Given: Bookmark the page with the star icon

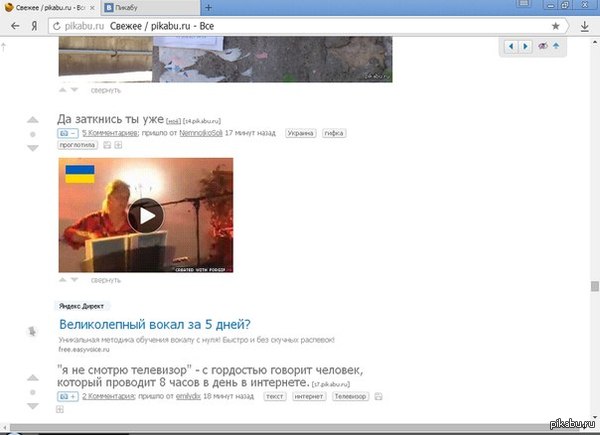Looking at the screenshot, I should pyautogui.click(x=556, y=25).
